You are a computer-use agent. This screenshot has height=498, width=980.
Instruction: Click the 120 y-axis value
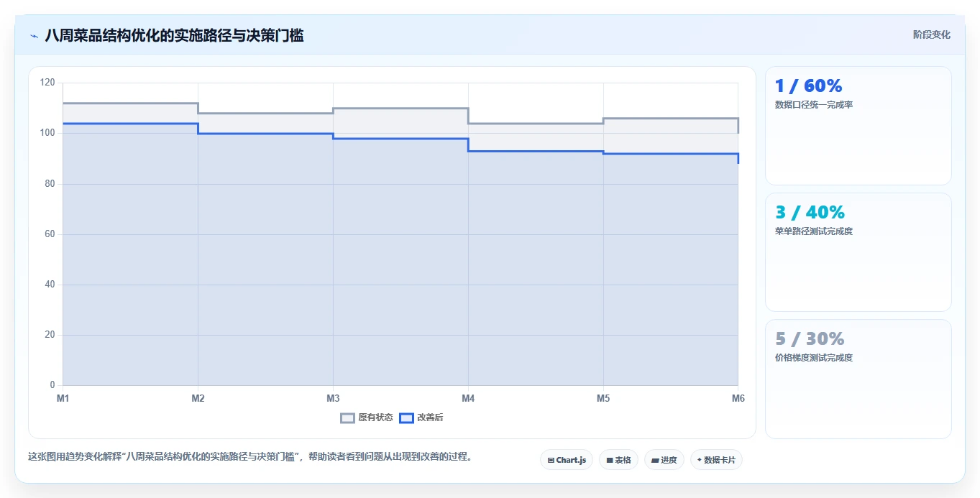(x=47, y=83)
